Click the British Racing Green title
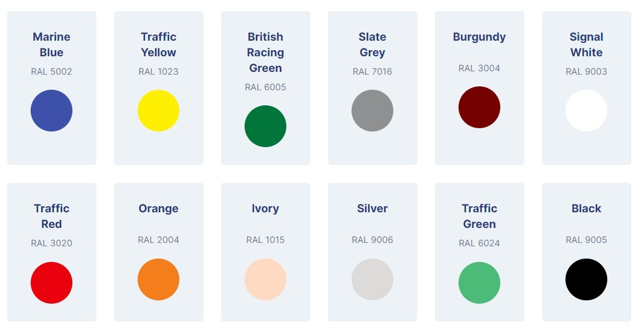644x331 pixels. click(265, 52)
